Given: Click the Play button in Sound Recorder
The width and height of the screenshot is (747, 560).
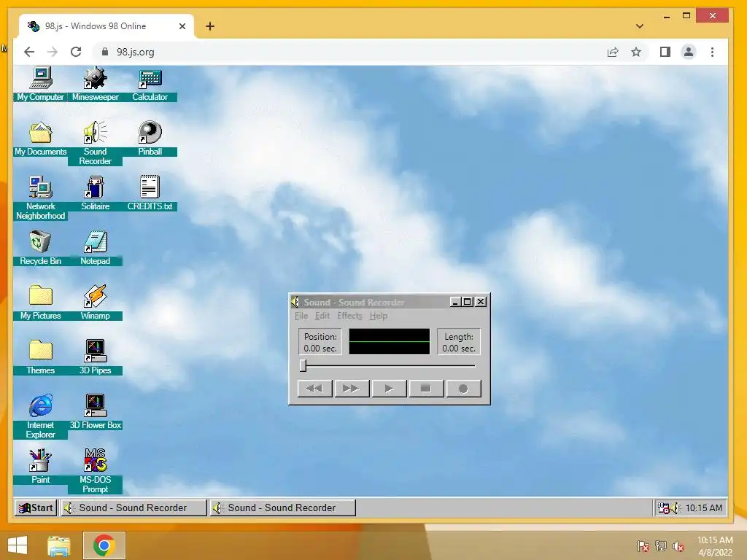Looking at the screenshot, I should (x=389, y=389).
